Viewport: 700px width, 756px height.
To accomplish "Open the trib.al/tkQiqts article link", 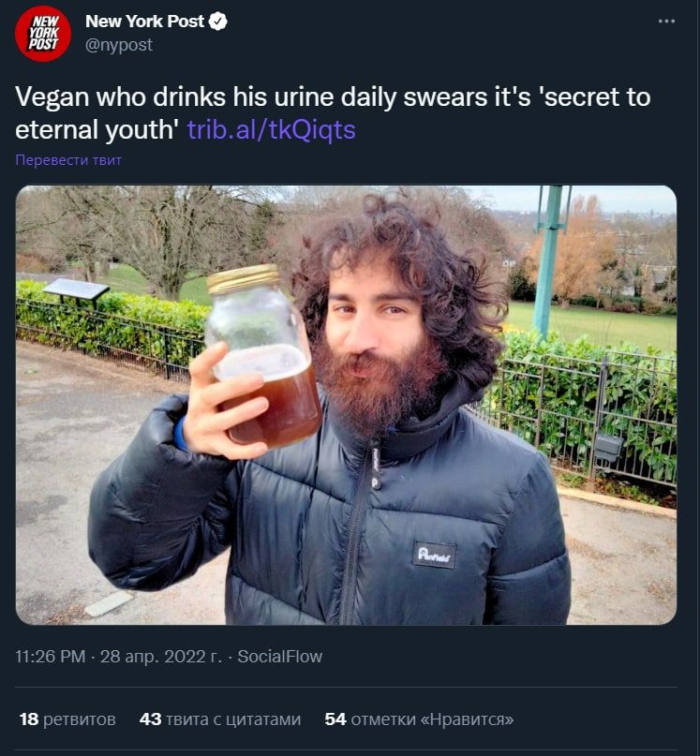I will [271, 129].
